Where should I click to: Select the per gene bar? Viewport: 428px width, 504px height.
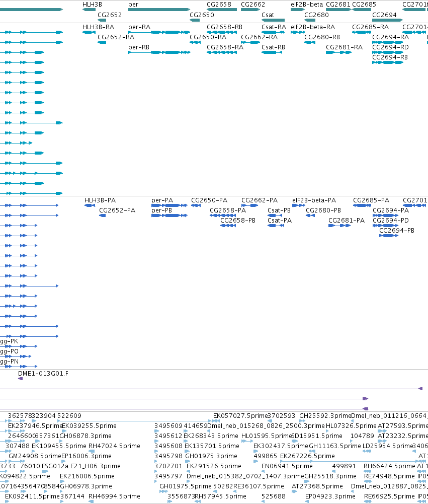[x=159, y=10]
